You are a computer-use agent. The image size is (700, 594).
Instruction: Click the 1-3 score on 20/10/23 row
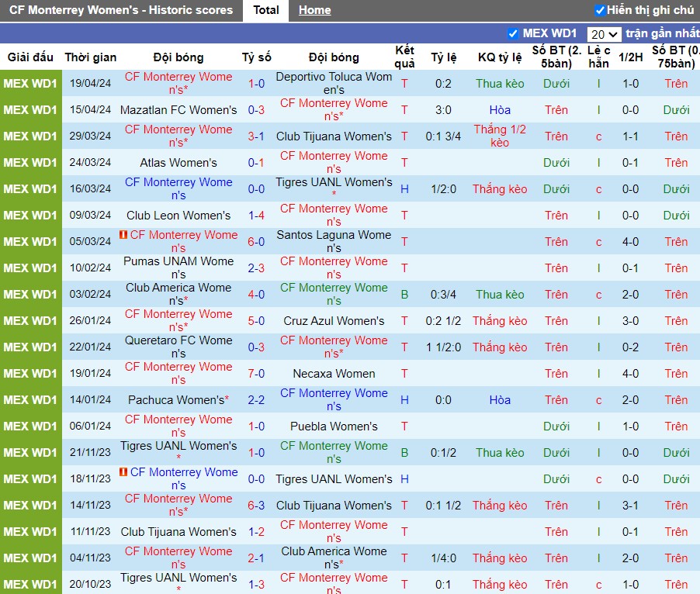pos(256,584)
